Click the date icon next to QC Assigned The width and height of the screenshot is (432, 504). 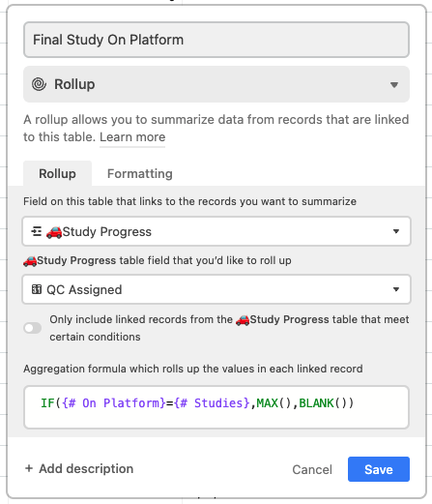pyautogui.click(x=37, y=289)
